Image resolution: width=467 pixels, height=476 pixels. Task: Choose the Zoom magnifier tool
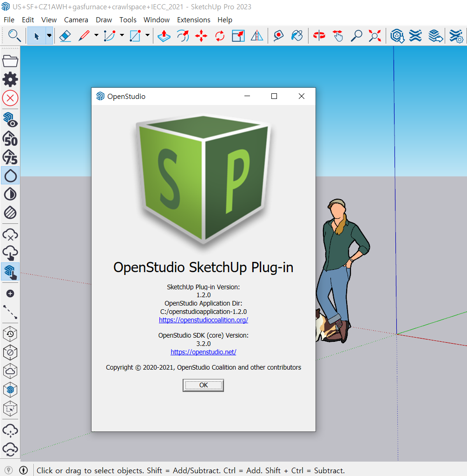point(356,36)
